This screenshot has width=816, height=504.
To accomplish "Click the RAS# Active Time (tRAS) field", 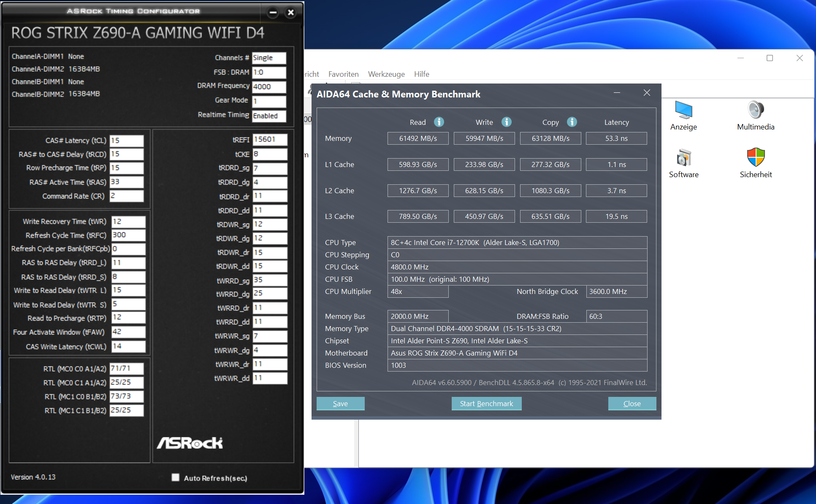I will (x=127, y=182).
